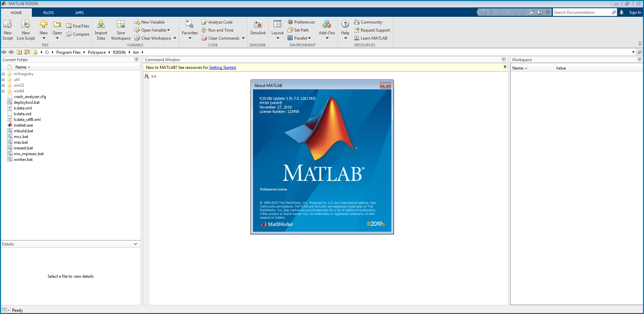Viewport: 644px width, 314px height.
Task: Open the Parallel dropdown
Action: click(299, 38)
